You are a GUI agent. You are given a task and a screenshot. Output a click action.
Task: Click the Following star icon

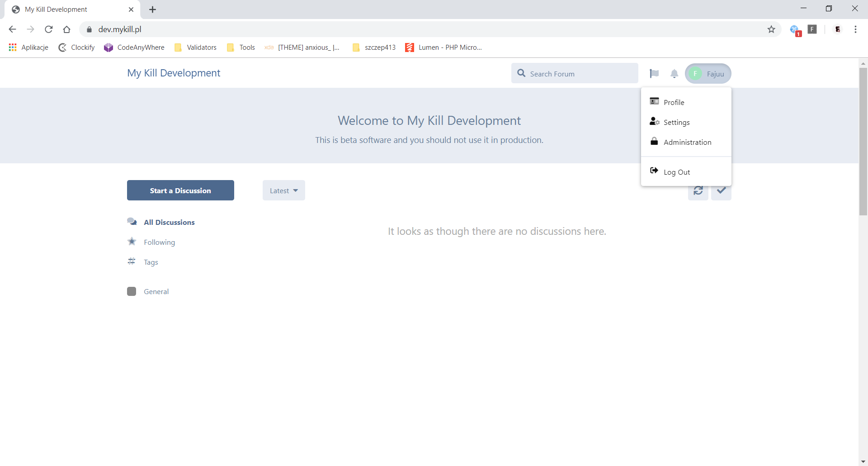[131, 241]
